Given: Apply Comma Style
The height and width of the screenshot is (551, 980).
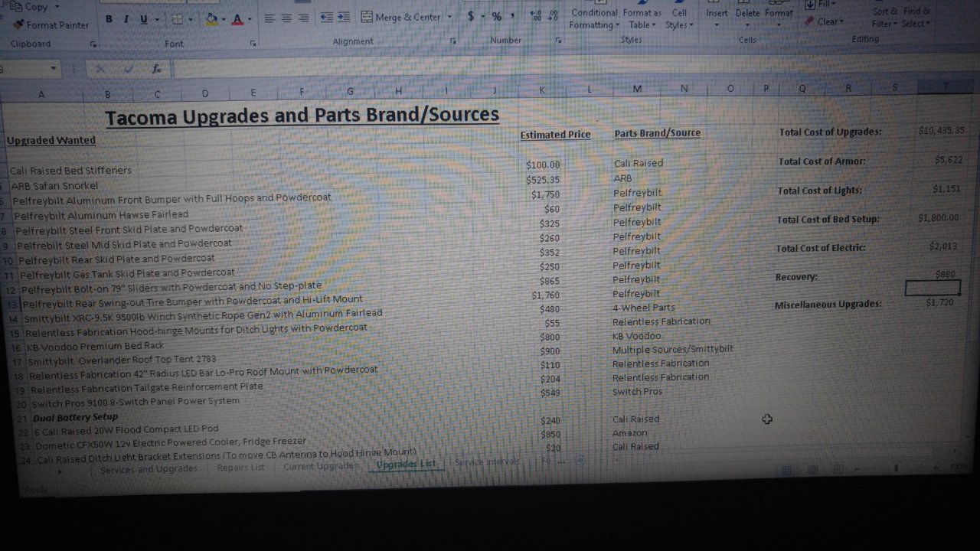Looking at the screenshot, I should tap(511, 16).
